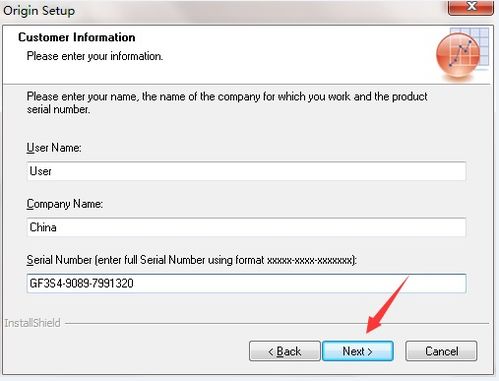Viewport: 499px width, 381px height.
Task: Go to previous step with Back button
Action: click(x=284, y=351)
